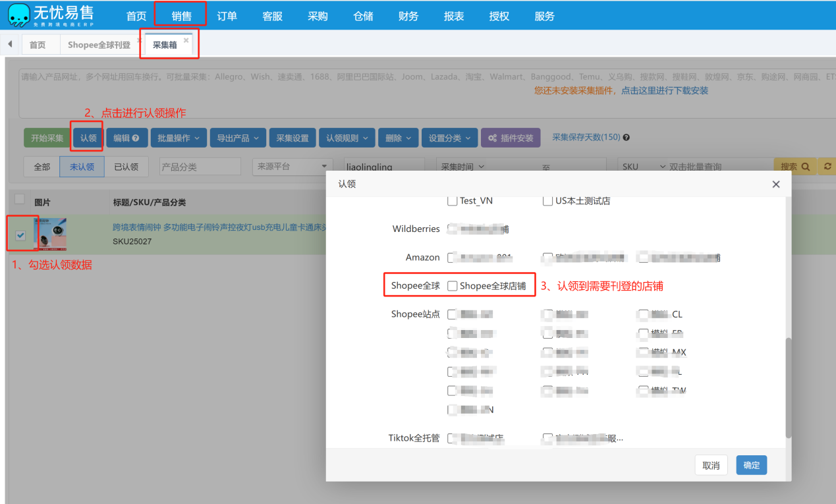The image size is (836, 504).
Task: Expand the 认领规则 dropdown
Action: tap(347, 138)
